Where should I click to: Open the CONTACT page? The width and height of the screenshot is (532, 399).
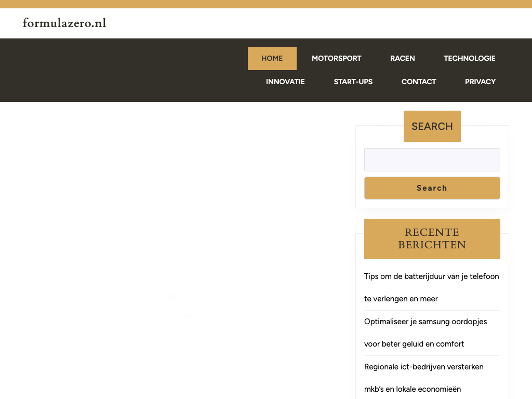[418, 82]
